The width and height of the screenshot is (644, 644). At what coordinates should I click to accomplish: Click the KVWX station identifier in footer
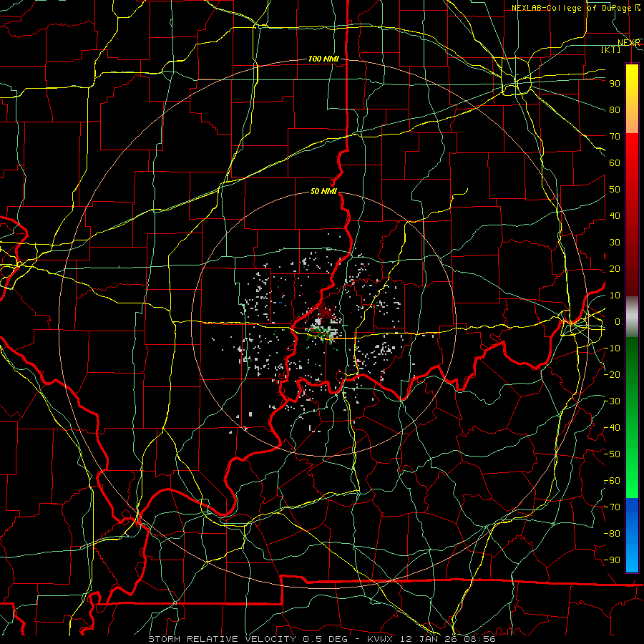coord(380,639)
